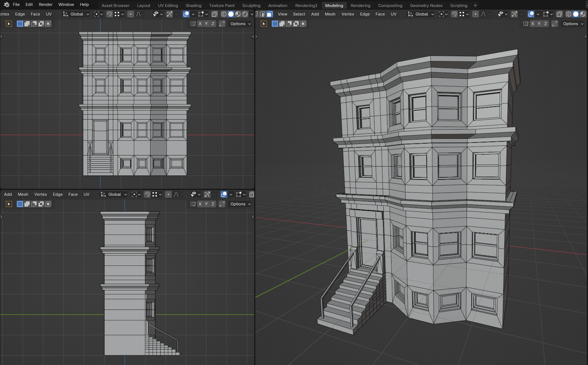The width and height of the screenshot is (588, 365).
Task: Open object visibility eye dropdown in right viewport
Action: 503,14
